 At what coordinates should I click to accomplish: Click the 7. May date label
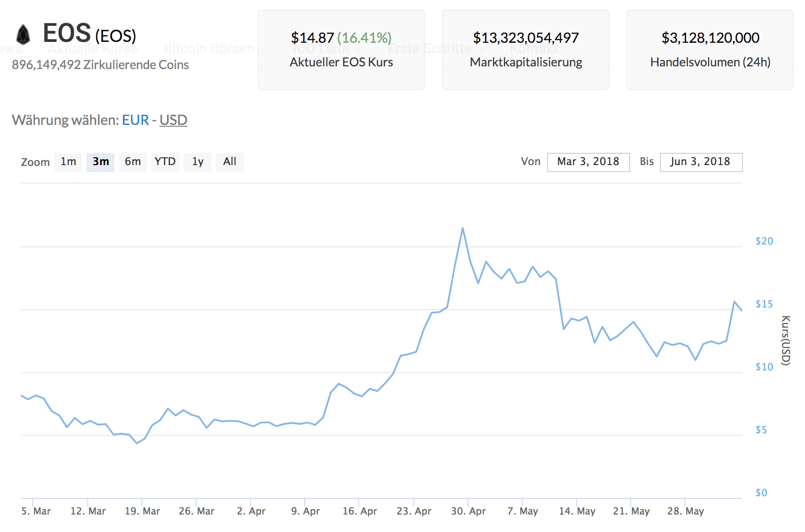click(523, 511)
